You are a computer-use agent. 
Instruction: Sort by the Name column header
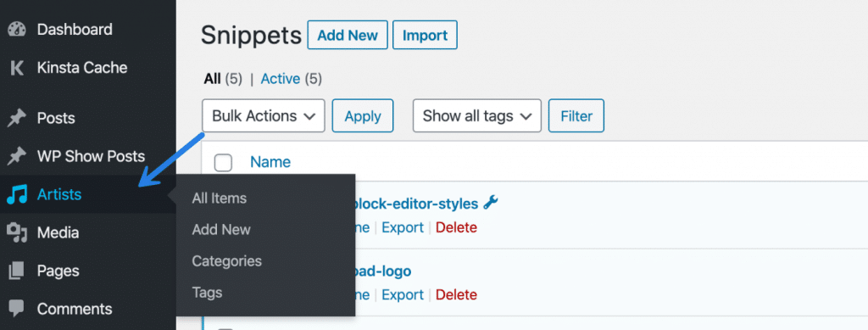click(270, 162)
